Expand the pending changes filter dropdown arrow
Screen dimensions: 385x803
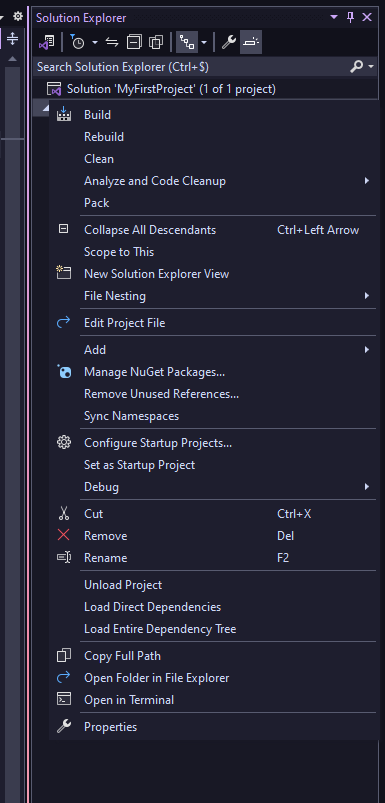pyautogui.click(x=95, y=43)
